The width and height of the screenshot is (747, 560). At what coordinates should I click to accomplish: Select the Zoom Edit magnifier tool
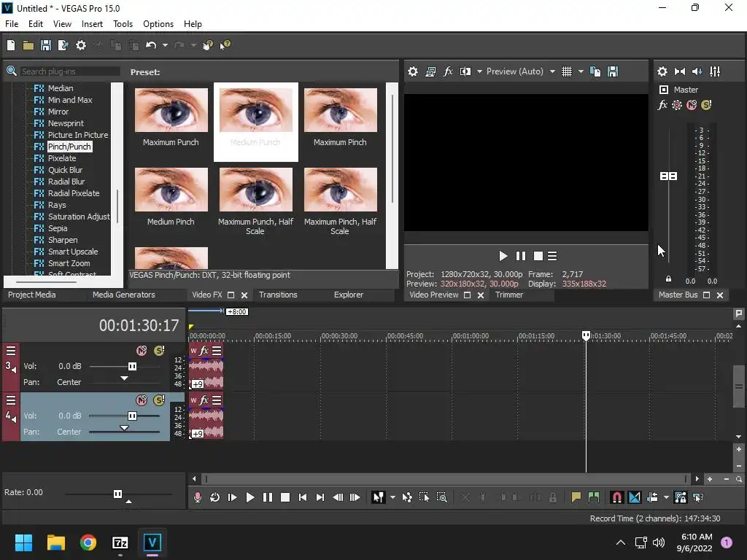(441, 497)
